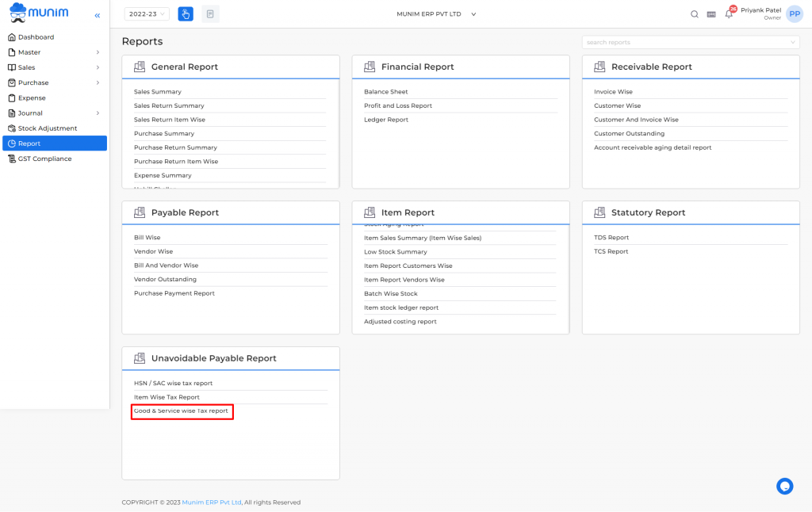Click Priyank Patel user name

tap(760, 10)
